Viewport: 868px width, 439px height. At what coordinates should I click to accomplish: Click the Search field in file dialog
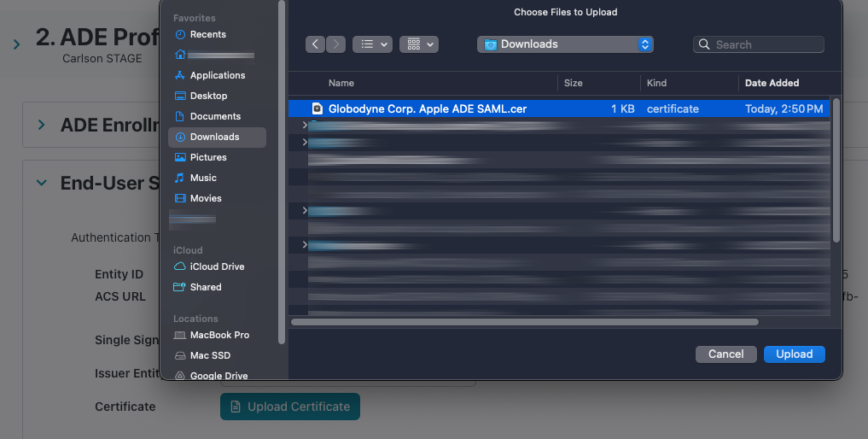(759, 44)
